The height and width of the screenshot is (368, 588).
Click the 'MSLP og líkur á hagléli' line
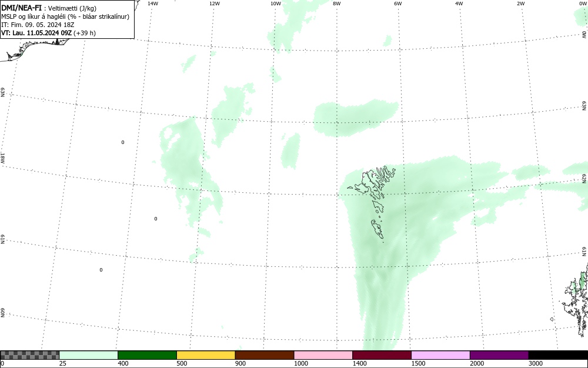(65, 16)
